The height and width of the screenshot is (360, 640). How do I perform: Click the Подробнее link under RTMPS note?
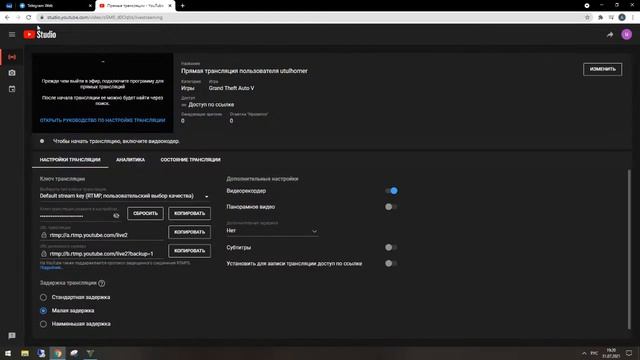51,268
